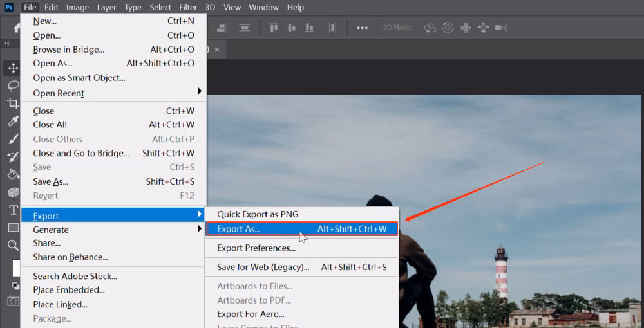Click align right edges icon
Image resolution: width=644 pixels, height=328 pixels.
tap(222, 28)
